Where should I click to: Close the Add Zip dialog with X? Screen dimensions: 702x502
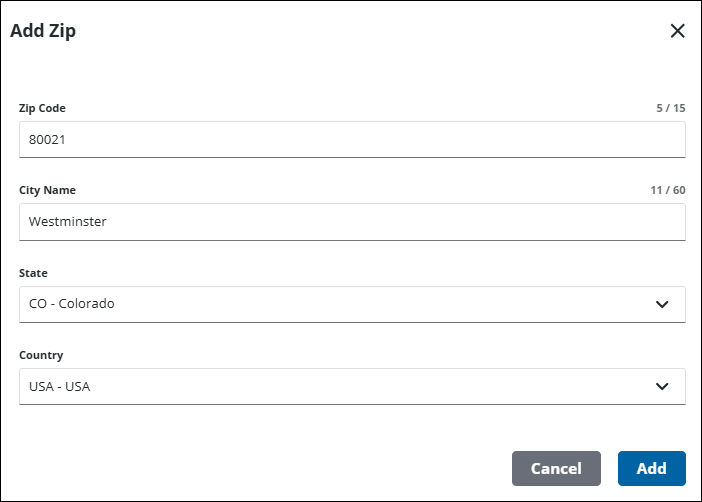677,31
